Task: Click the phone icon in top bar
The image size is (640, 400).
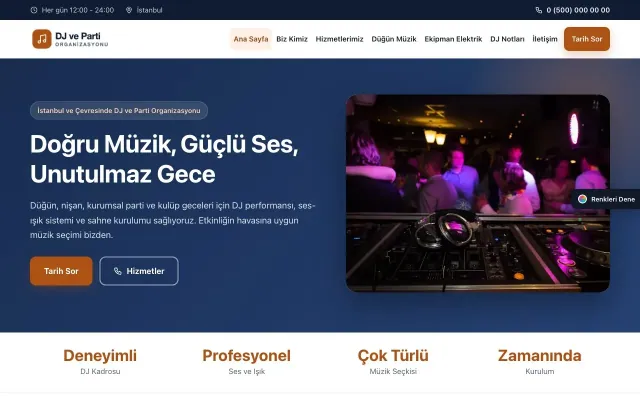Action: 539,10
